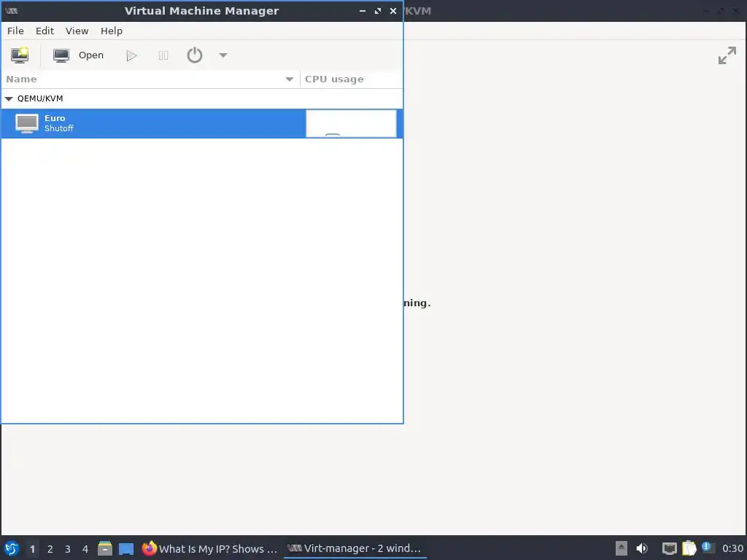Image resolution: width=747 pixels, height=560 pixels.
Task: Switch to Firefox What Is My IP window
Action: pyautogui.click(x=209, y=548)
